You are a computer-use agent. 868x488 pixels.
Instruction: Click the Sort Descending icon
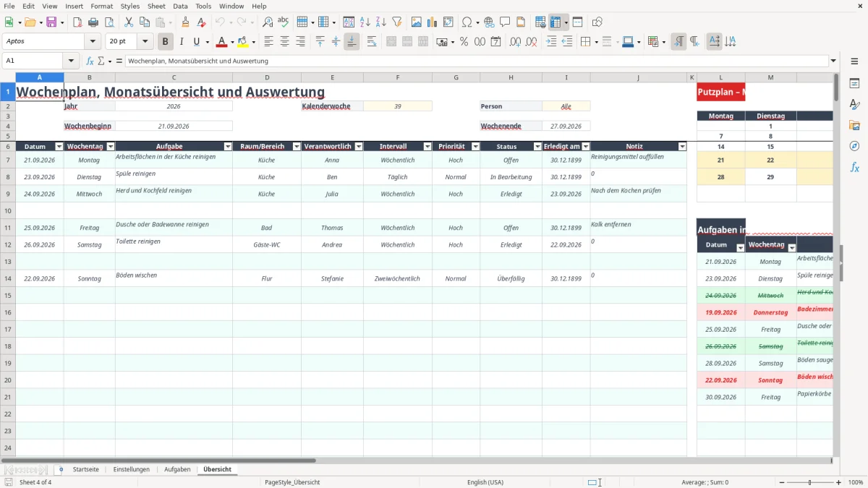tap(381, 22)
